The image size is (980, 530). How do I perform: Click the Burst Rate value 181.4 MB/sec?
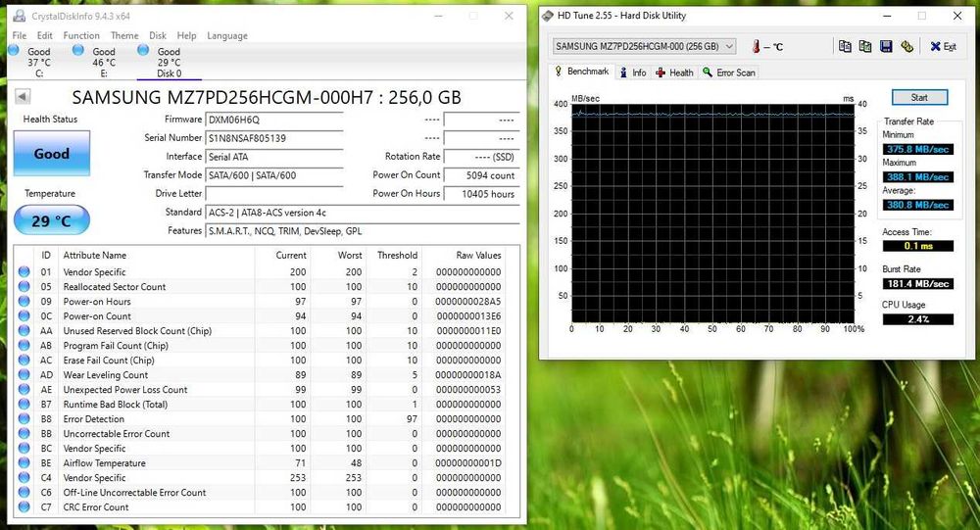917,284
